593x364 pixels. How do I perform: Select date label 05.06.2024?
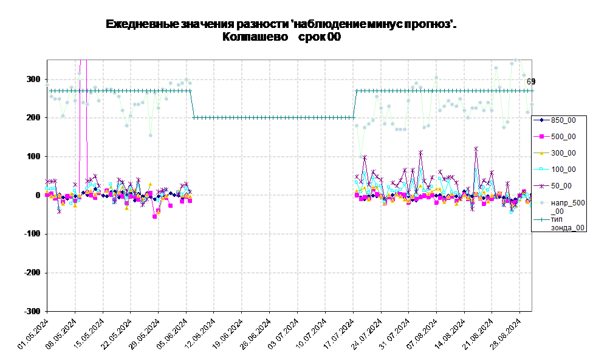click(x=172, y=334)
